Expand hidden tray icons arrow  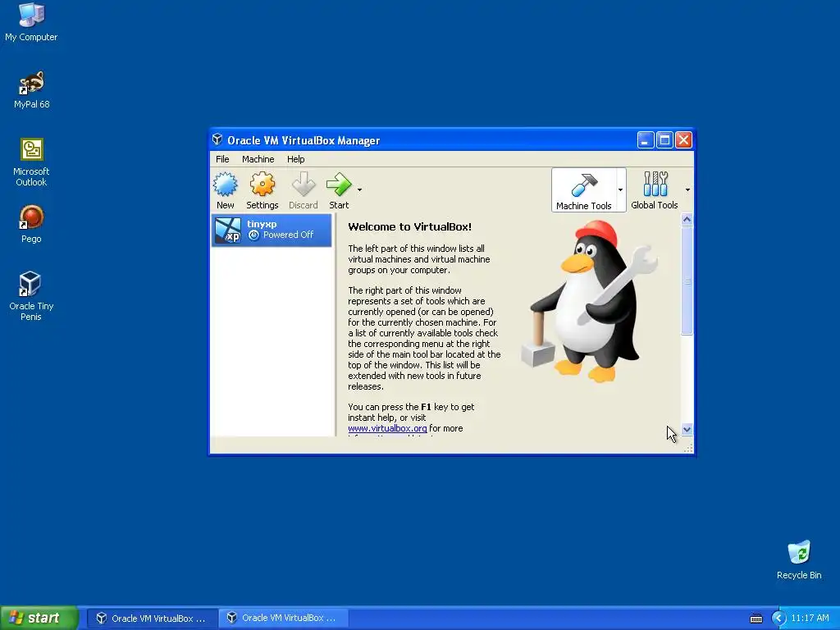[x=778, y=619]
